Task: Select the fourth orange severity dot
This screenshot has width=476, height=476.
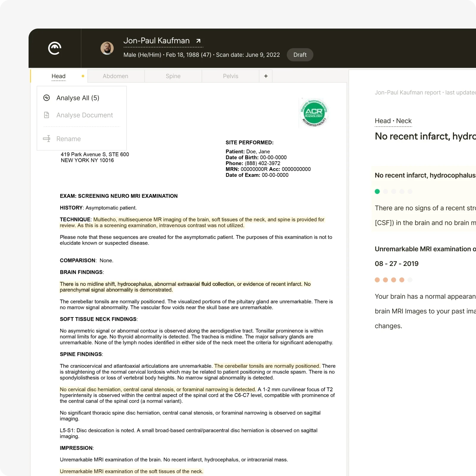Action: click(x=402, y=280)
